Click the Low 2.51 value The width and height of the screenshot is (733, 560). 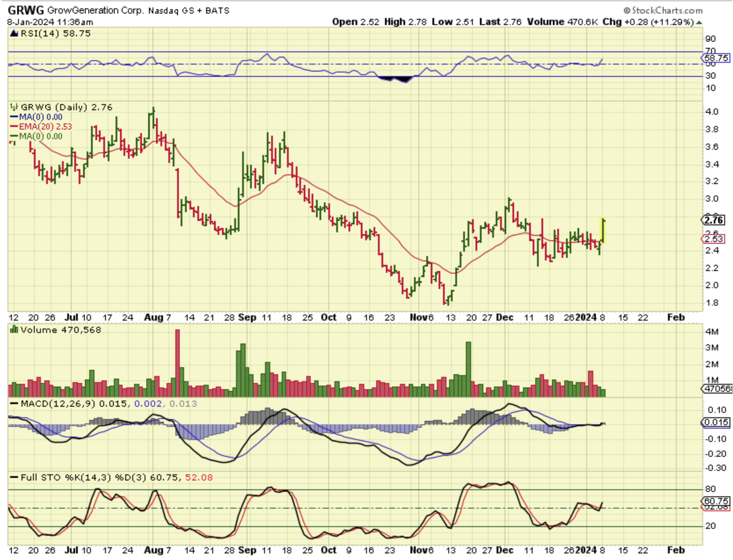click(453, 22)
